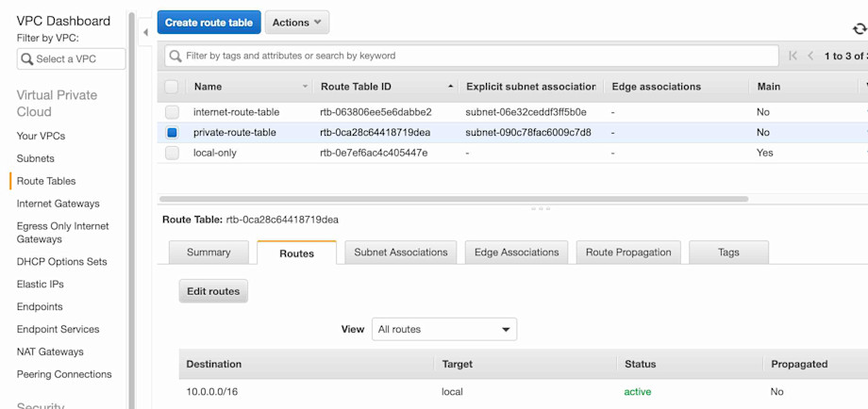Uncheck the private-route-table row checkbox
Screen dimensions: 868x409
click(172, 133)
